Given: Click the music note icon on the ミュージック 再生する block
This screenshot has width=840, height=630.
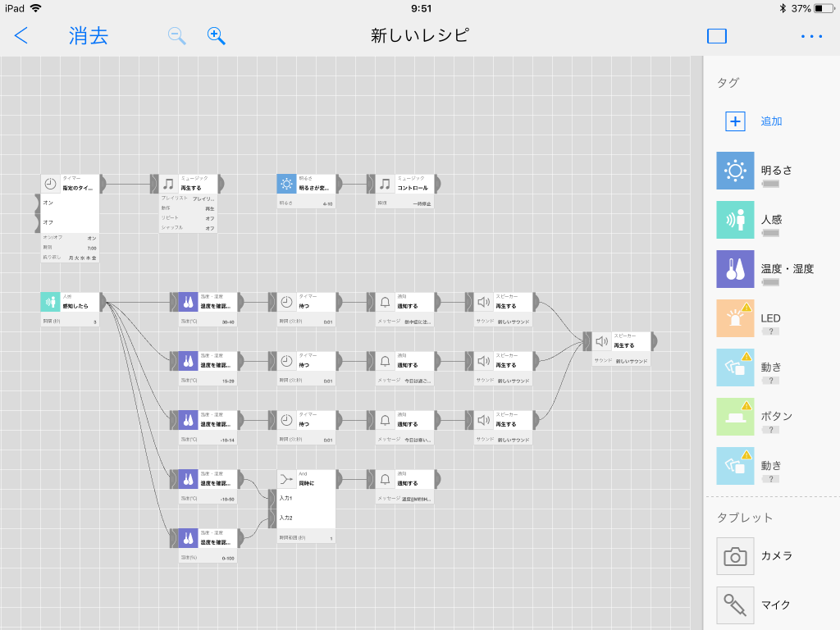Looking at the screenshot, I should 168,184.
